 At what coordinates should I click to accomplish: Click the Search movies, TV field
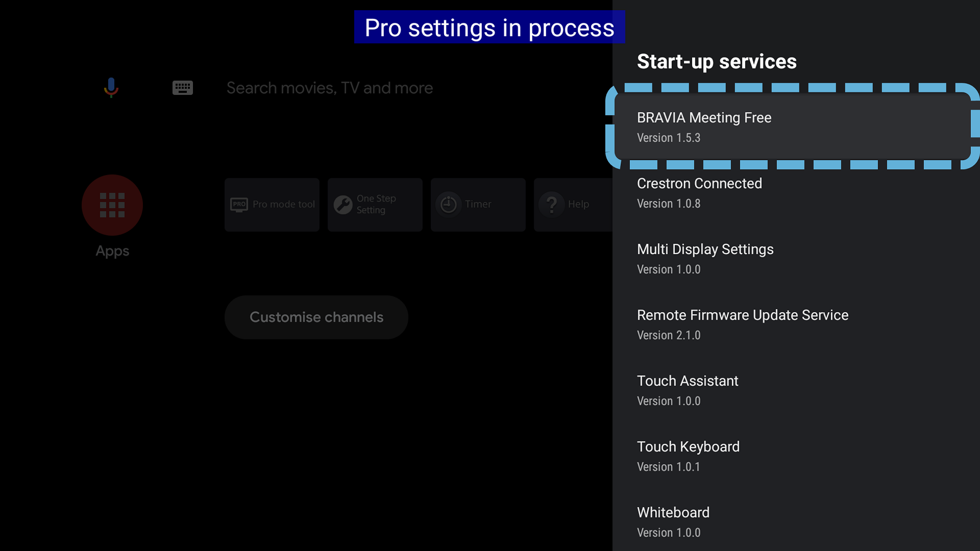[330, 88]
